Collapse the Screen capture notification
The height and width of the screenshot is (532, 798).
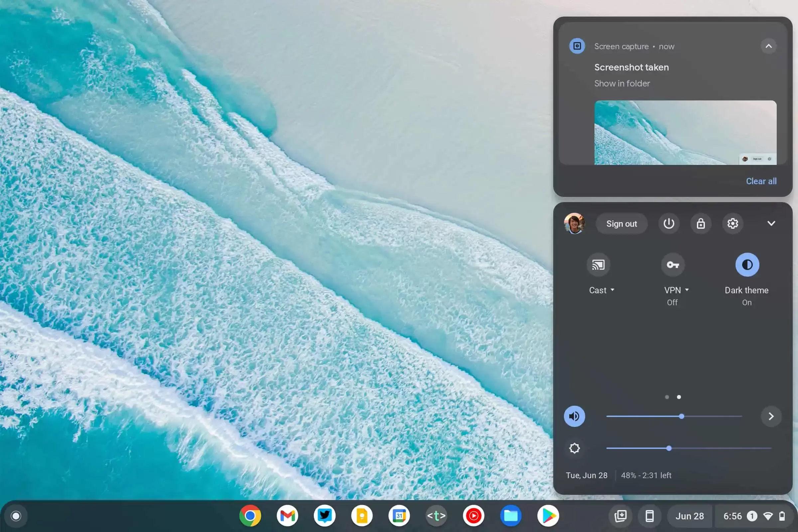pyautogui.click(x=768, y=46)
